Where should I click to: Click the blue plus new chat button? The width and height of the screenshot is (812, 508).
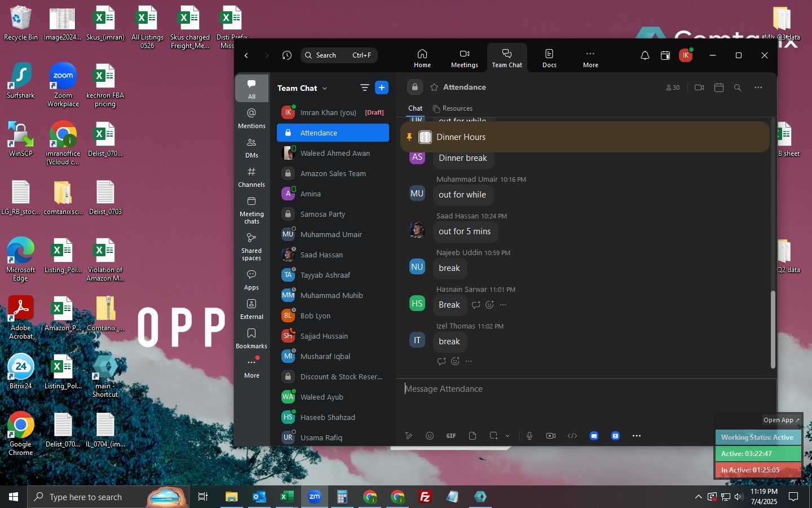pos(382,87)
